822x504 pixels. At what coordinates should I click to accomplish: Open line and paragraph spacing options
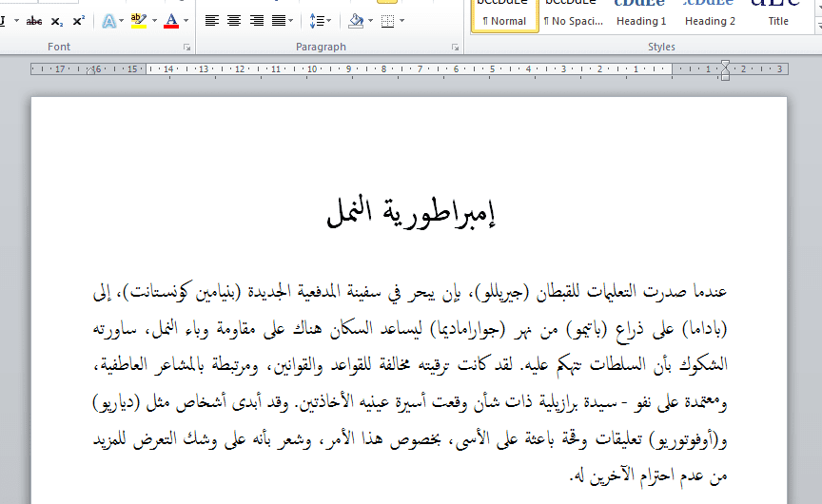(319, 20)
